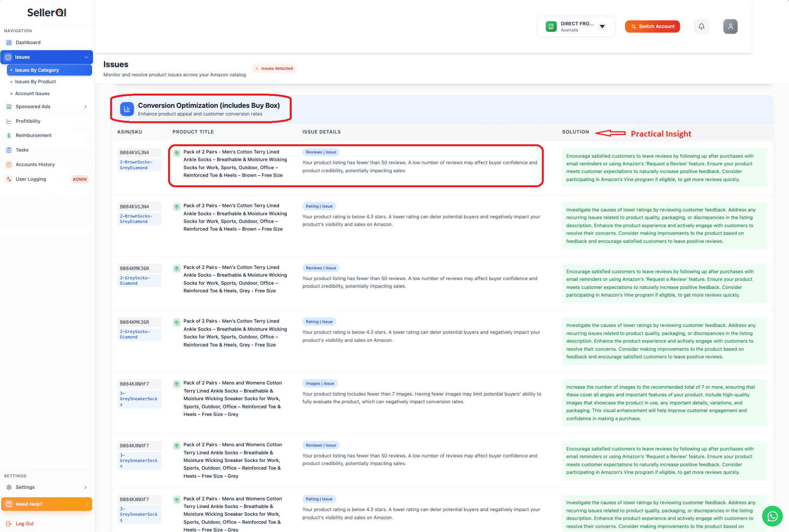Expand the Settings section chevron
789x532 pixels.
[86, 487]
